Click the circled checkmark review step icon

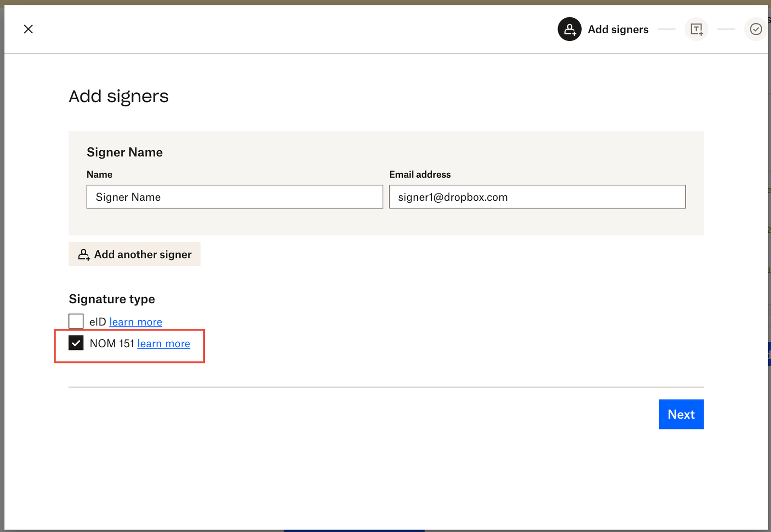(x=756, y=29)
